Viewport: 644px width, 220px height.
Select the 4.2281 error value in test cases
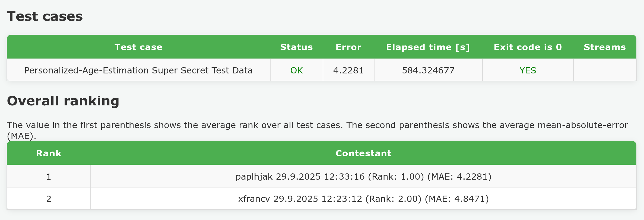click(348, 70)
